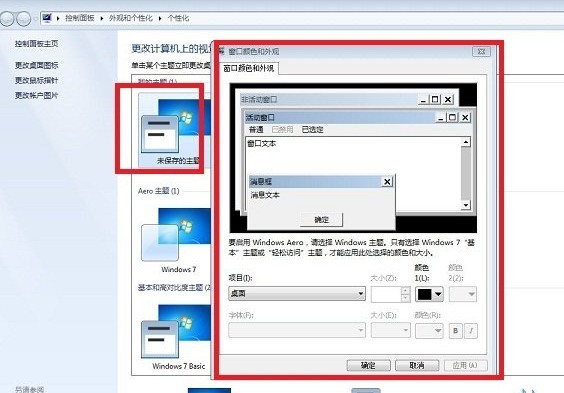
Task: Click the 窗口文本 text in preview
Action: (262, 143)
